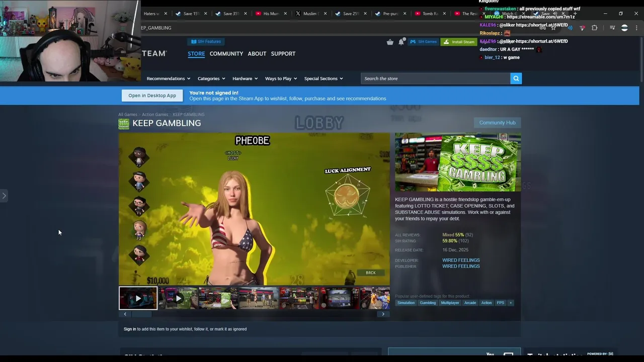The width and height of the screenshot is (644, 362).
Task: Click the left-edge sidebar expand arrow
Action: tap(4, 196)
